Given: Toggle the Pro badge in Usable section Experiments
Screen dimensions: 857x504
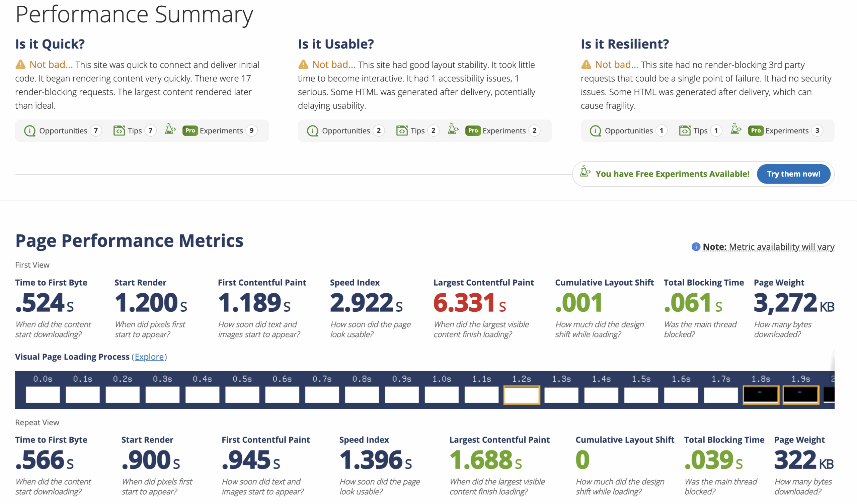Looking at the screenshot, I should point(473,130).
